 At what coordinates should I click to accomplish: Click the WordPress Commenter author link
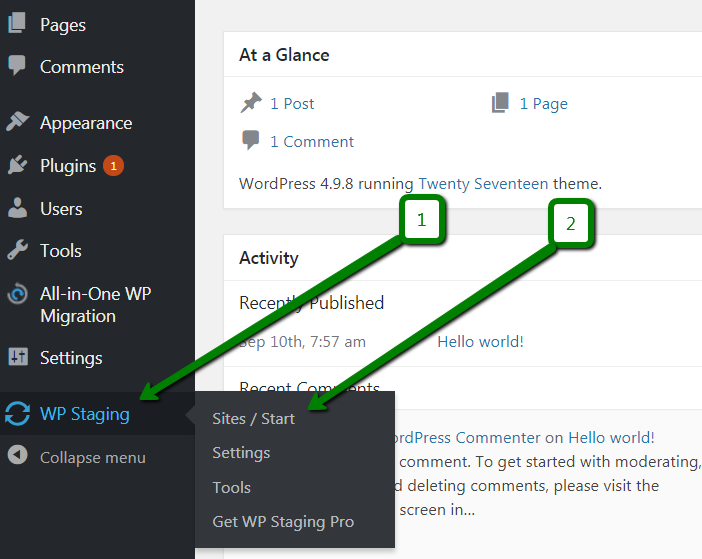[468, 437]
